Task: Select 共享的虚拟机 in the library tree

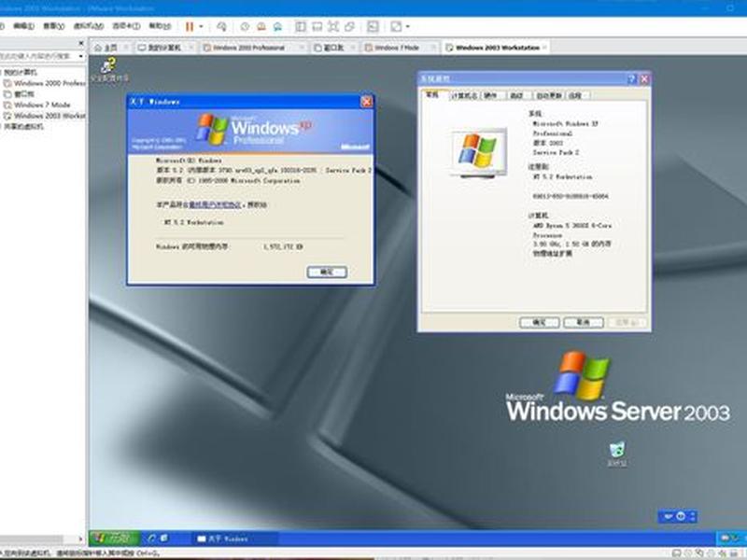Action: (22, 127)
